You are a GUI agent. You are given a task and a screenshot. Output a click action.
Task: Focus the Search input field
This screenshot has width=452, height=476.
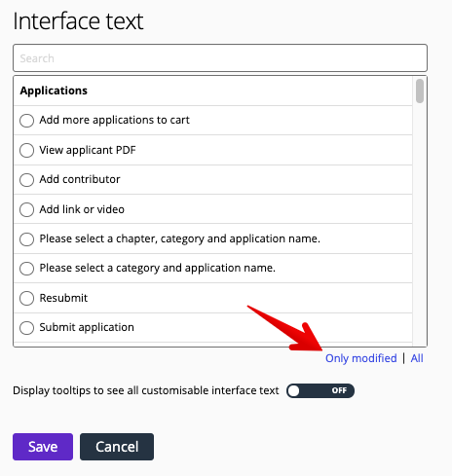220,58
